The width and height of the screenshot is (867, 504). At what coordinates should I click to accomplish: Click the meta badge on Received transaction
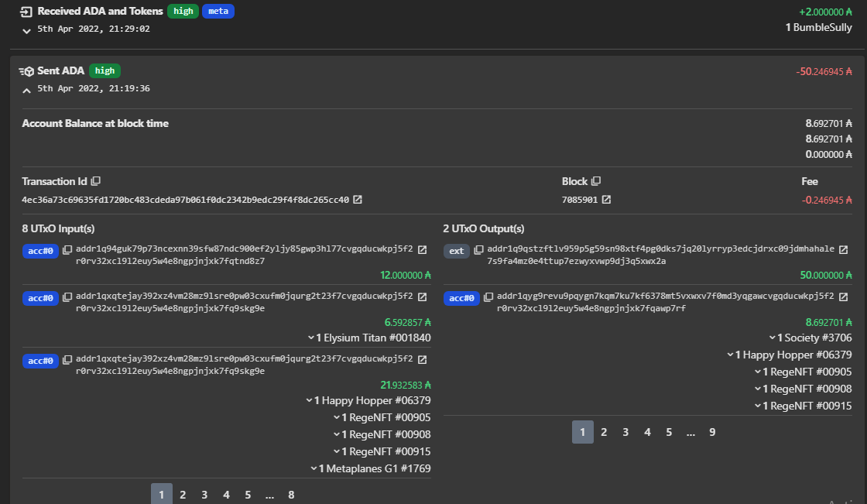218,11
